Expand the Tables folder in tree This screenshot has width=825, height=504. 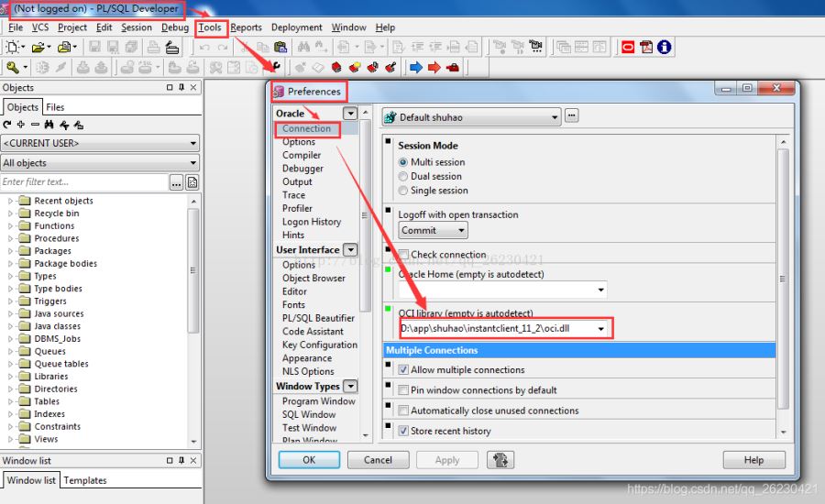pos(11,401)
